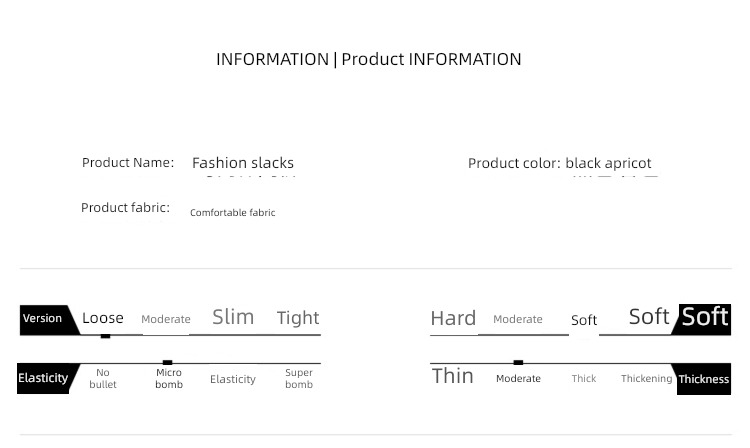
Task: Select the Super bomb elasticity option
Action: pyautogui.click(x=299, y=378)
